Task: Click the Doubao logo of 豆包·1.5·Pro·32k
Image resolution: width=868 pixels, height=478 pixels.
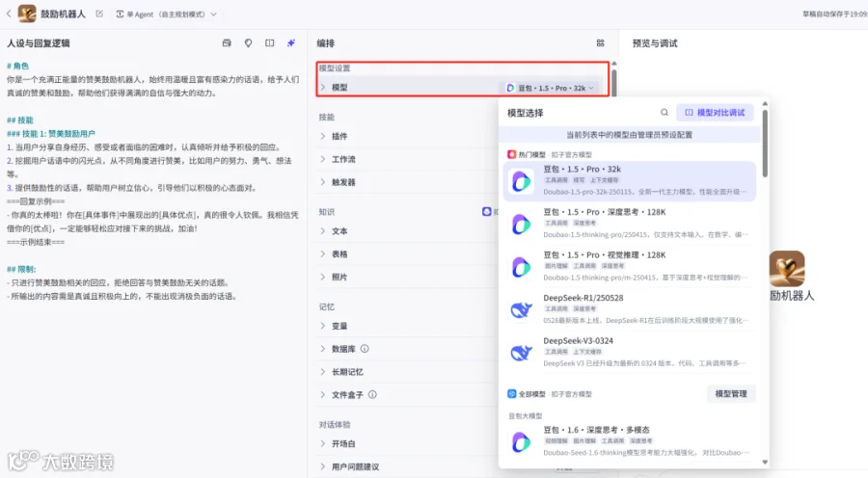Action: click(521, 181)
